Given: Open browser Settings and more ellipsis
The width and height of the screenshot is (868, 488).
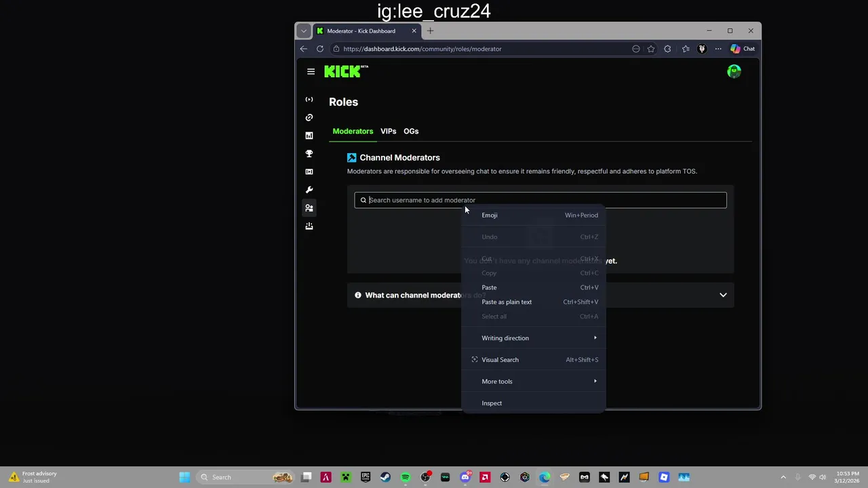Looking at the screenshot, I should coord(718,49).
